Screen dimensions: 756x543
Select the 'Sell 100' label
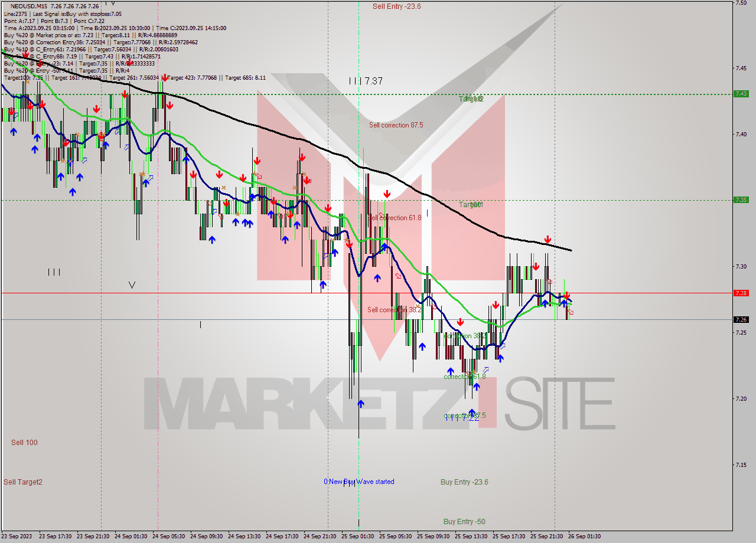[x=24, y=443]
